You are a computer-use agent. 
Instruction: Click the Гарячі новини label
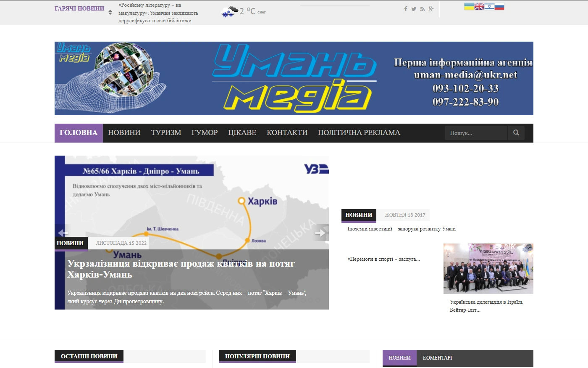(x=79, y=8)
